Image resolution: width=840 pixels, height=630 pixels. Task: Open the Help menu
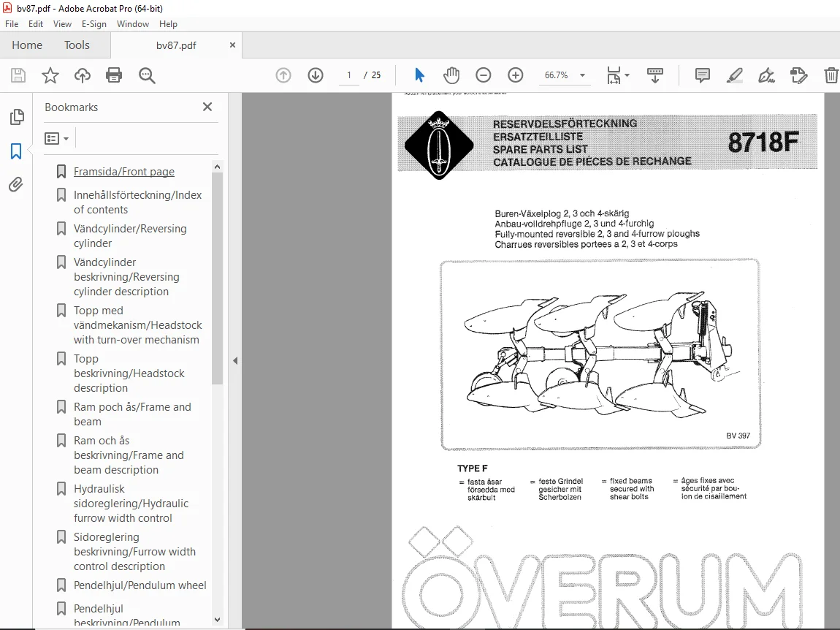168,24
